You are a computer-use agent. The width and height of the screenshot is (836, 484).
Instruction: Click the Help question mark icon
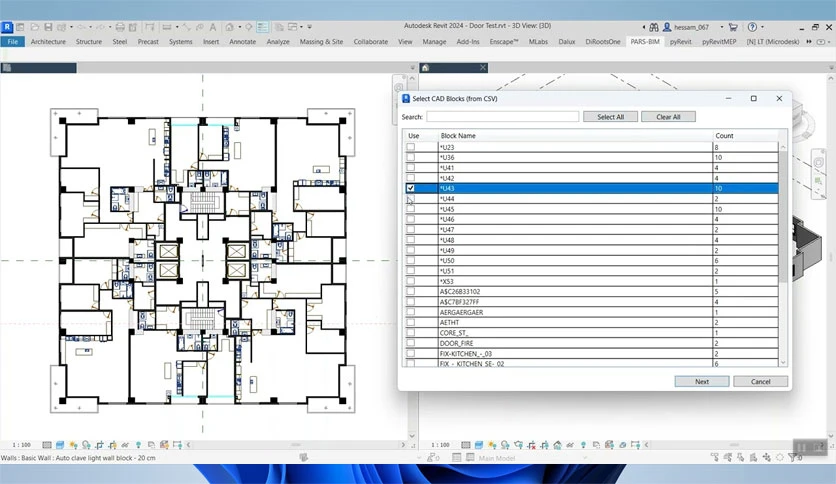[x=752, y=27]
